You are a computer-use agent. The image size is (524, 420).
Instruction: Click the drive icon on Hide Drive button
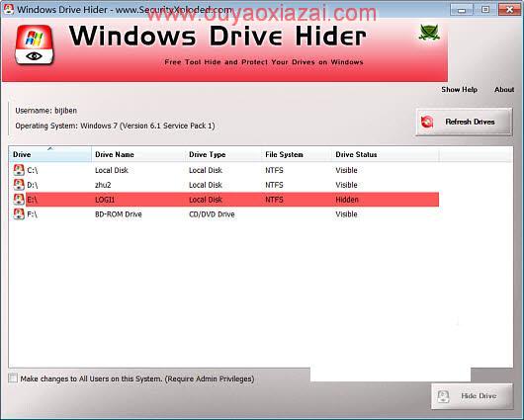point(444,396)
